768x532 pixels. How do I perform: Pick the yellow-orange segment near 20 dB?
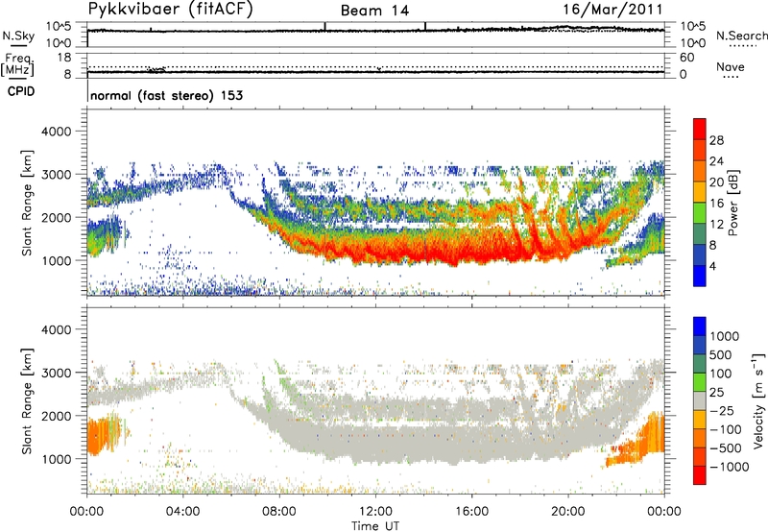pos(700,191)
